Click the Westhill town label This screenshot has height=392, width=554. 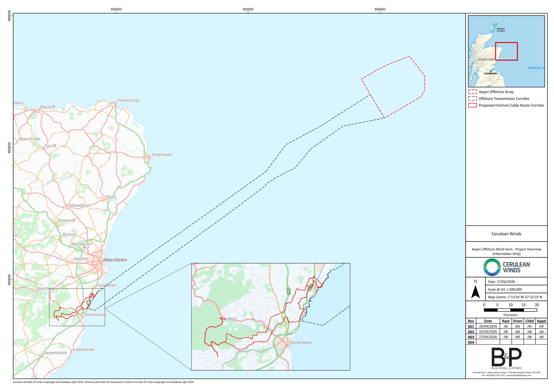tap(81, 259)
